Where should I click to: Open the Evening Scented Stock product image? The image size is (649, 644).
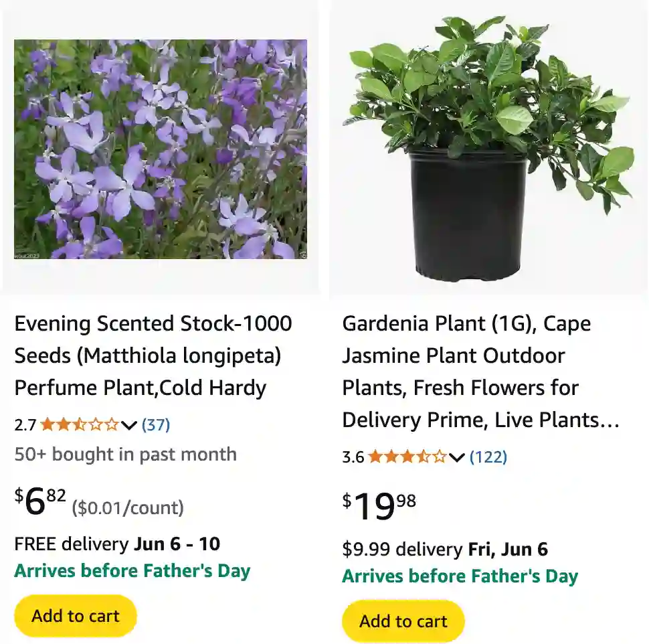(161, 149)
